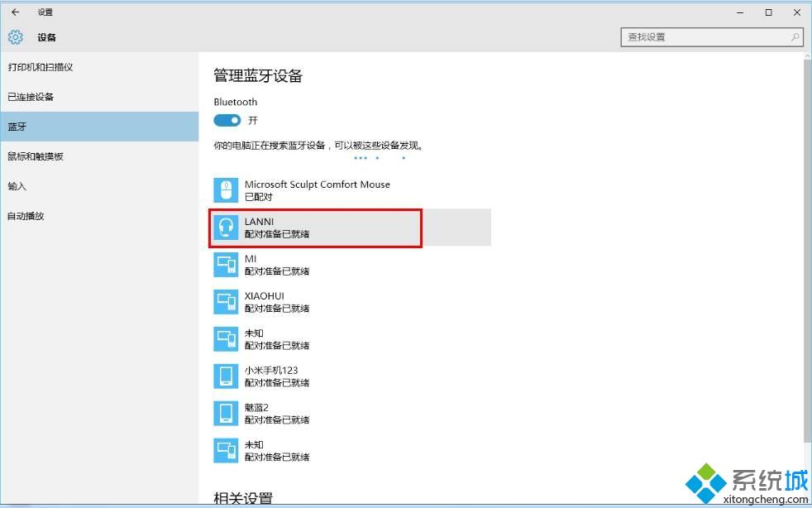812x508 pixels.
Task: Select the 小米手机123 device name
Action: tap(271, 370)
